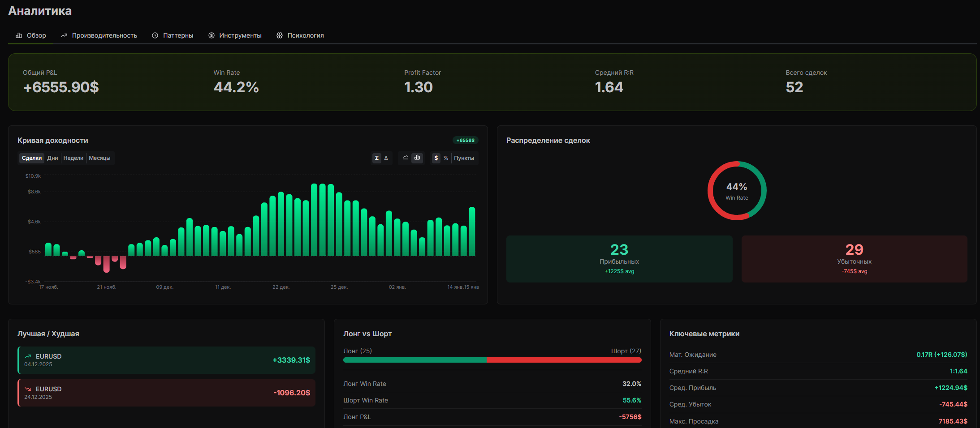Click the Средний R:R value 1.64
The width and height of the screenshot is (980, 428).
[x=609, y=87]
